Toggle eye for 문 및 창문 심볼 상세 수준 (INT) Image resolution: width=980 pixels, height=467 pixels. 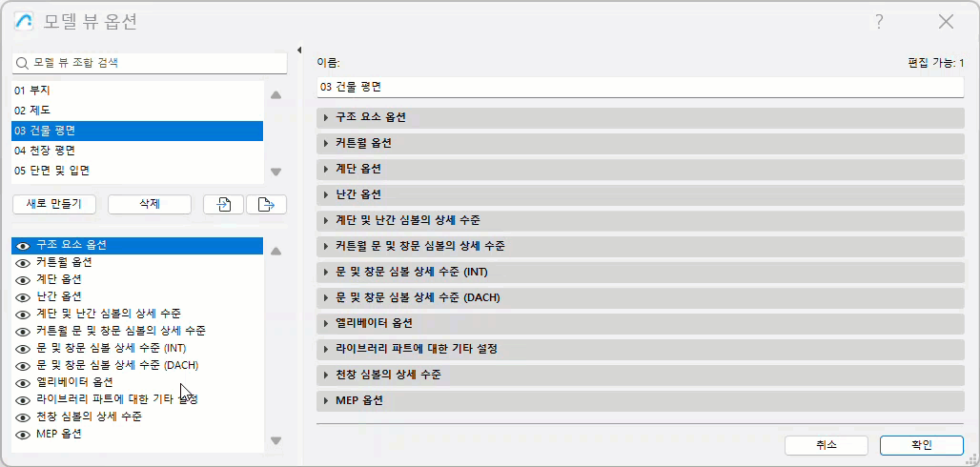pos(24,348)
